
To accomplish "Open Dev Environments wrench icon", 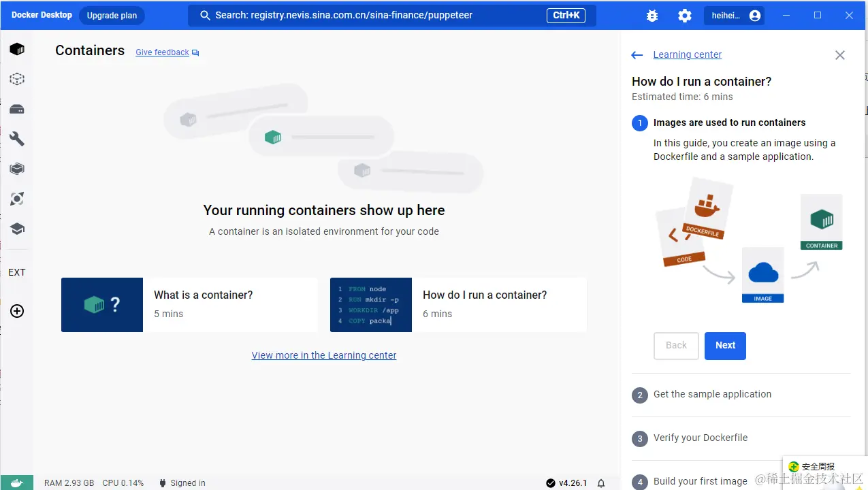I will (17, 139).
